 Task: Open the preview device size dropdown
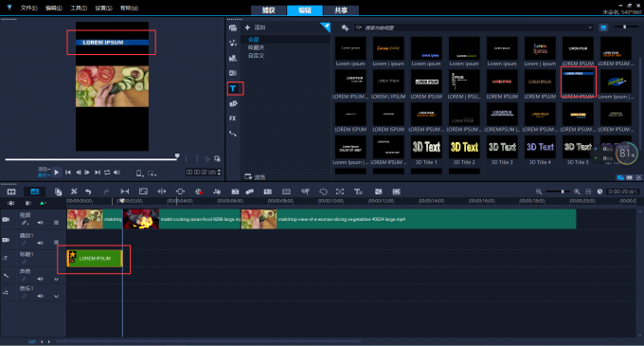point(140,173)
